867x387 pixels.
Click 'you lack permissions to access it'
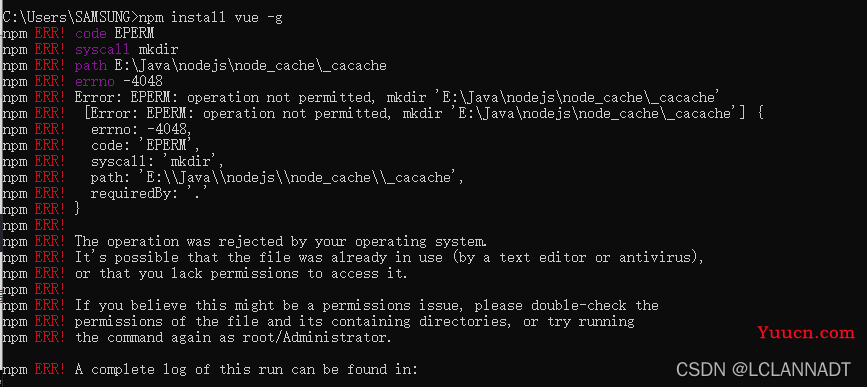click(x=273, y=274)
